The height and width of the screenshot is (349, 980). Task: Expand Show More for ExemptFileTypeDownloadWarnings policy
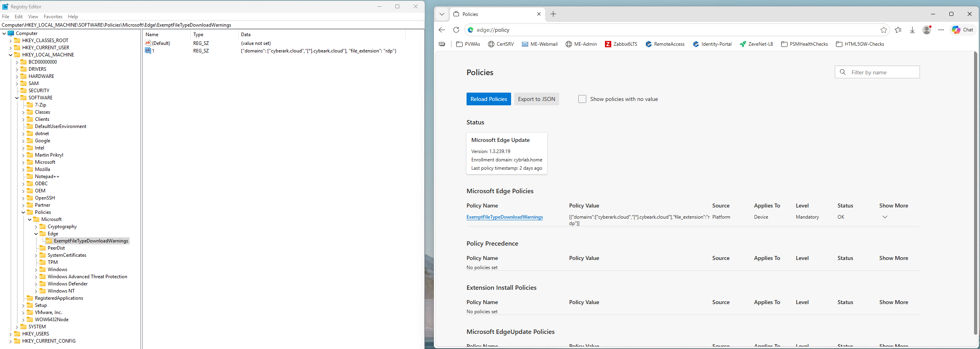885,217
